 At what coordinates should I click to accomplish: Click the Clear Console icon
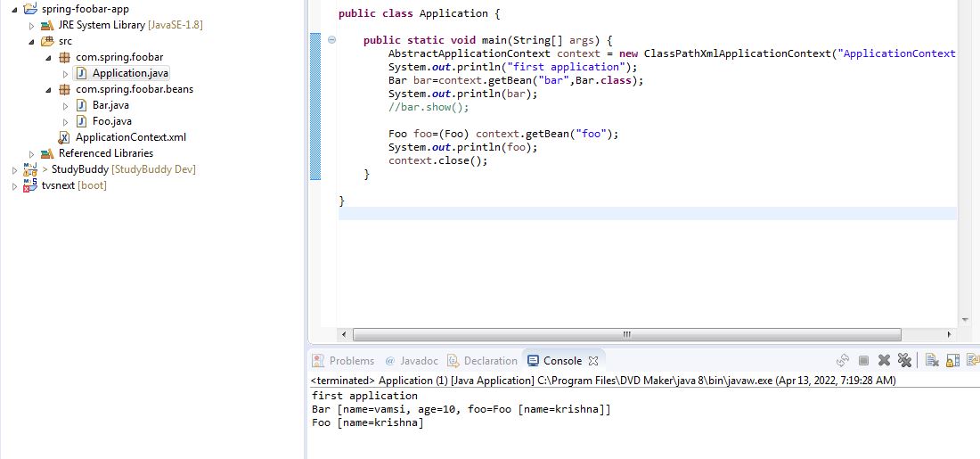pos(932,360)
